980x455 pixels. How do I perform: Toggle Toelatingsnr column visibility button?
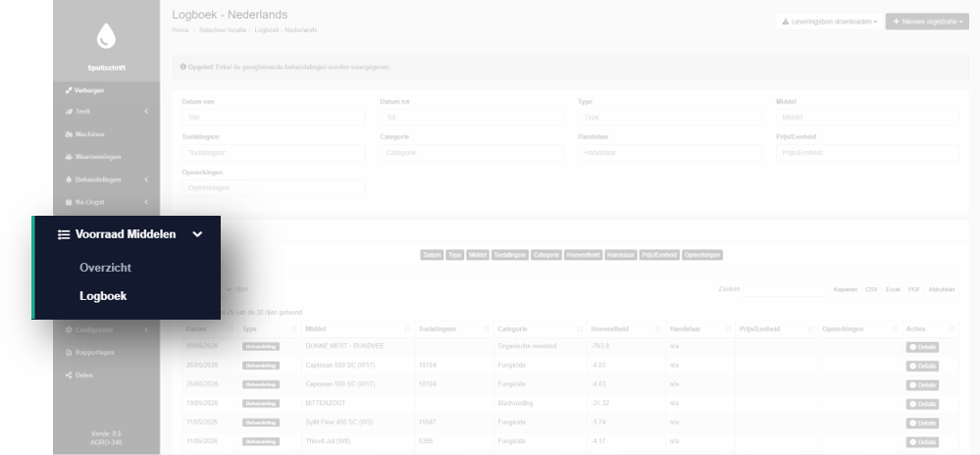(x=510, y=255)
